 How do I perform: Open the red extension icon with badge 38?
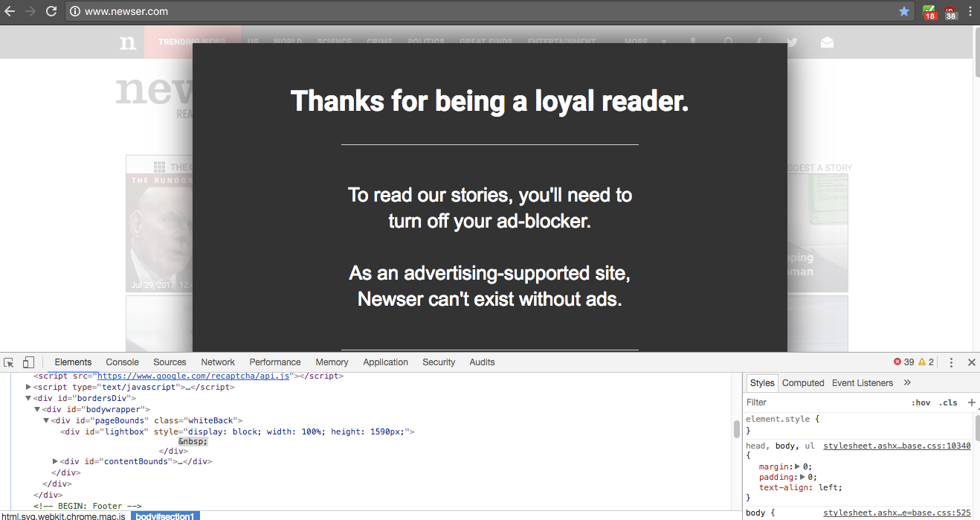[951, 12]
